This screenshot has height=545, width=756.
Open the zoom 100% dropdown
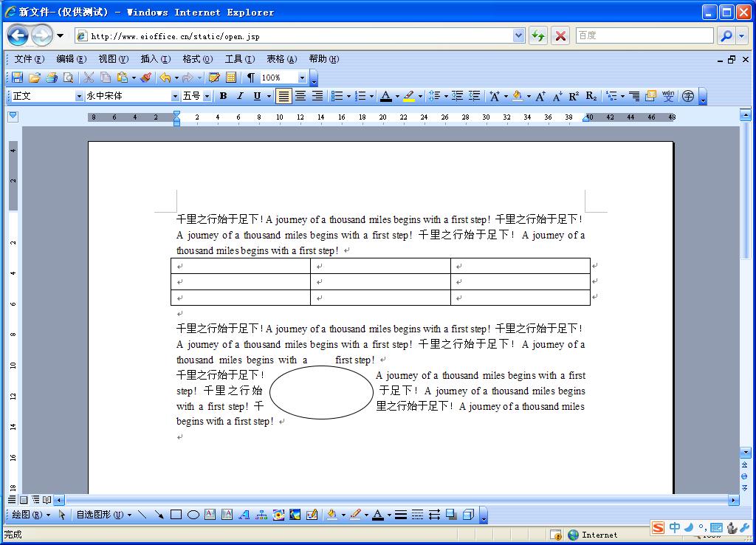tap(302, 77)
